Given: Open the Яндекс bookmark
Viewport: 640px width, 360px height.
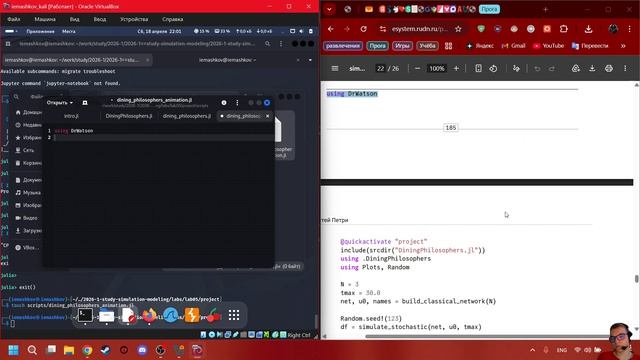Looking at the screenshot, I should click(x=480, y=46).
